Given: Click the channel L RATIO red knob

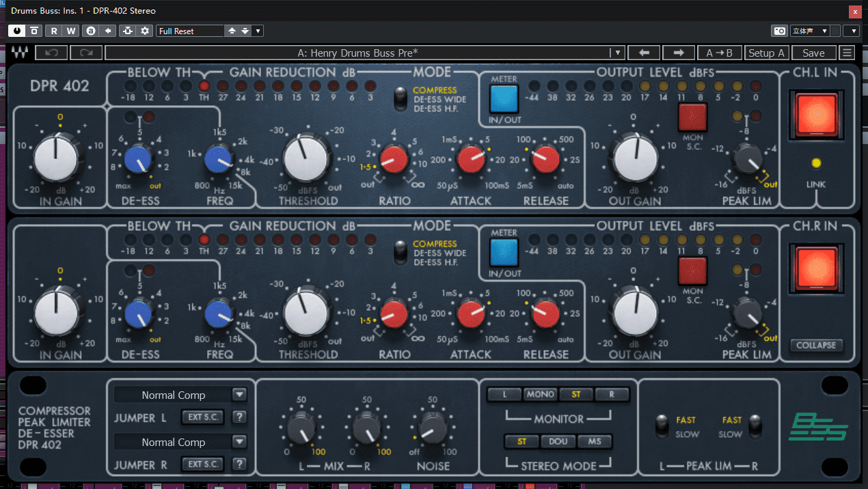Looking at the screenshot, I should click(x=394, y=159).
